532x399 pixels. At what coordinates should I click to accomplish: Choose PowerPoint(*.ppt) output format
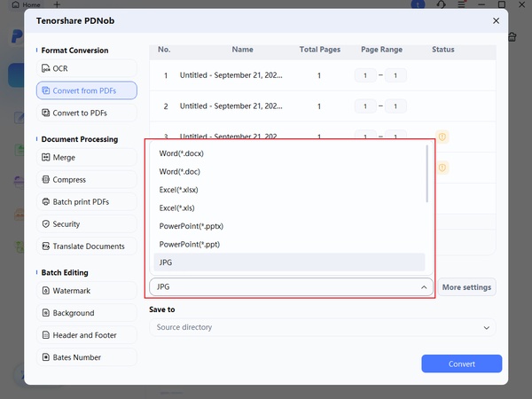pyautogui.click(x=289, y=245)
